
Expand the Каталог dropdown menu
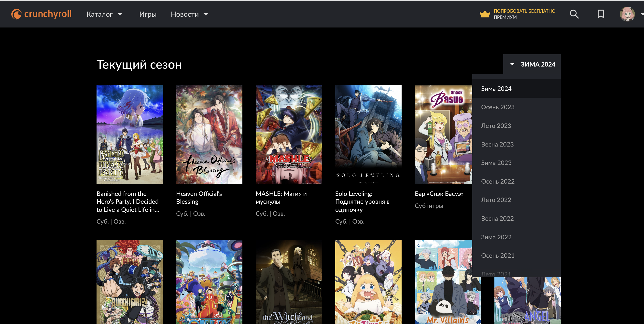point(104,14)
